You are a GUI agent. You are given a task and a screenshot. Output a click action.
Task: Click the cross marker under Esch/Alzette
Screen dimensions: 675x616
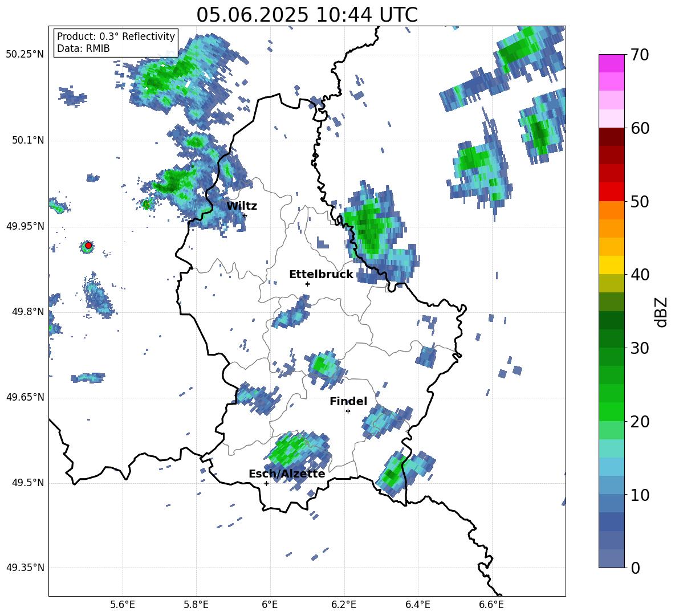(x=266, y=483)
